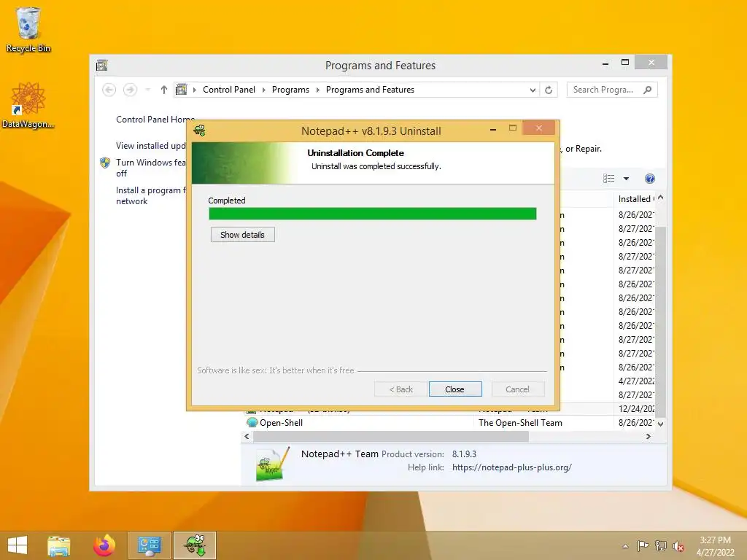
Task: Click muted volume tray icon
Action: pyautogui.click(x=678, y=546)
